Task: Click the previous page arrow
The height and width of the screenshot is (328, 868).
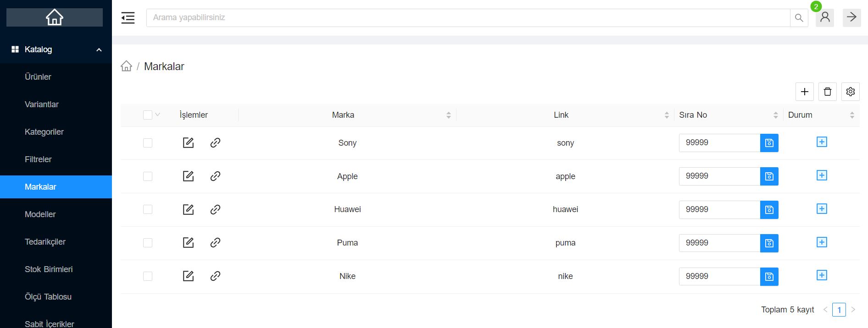Action: click(x=825, y=310)
